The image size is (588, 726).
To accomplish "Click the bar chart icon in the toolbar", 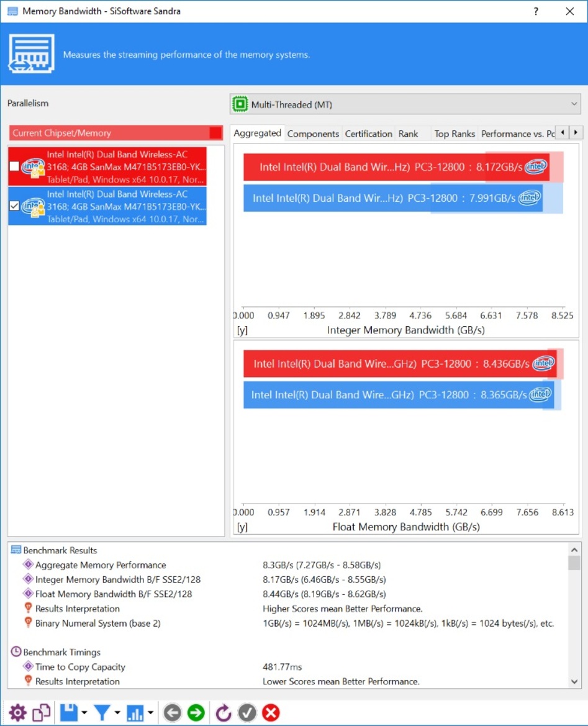I will point(135,712).
